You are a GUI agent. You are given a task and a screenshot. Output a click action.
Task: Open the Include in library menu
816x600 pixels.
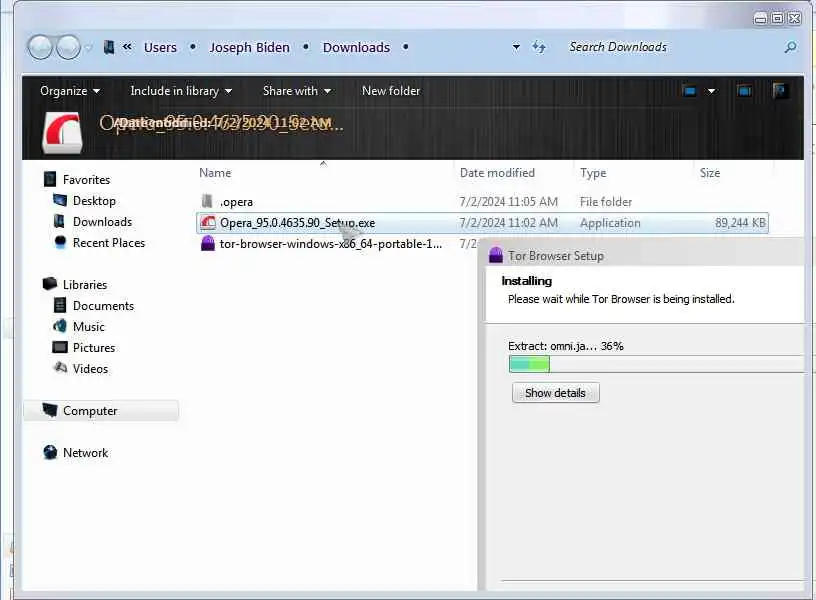click(181, 91)
